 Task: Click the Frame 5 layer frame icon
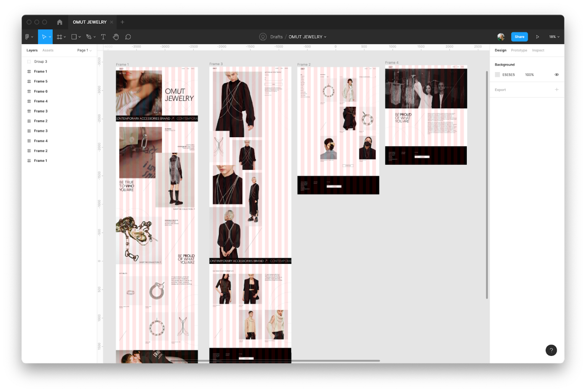(29, 81)
